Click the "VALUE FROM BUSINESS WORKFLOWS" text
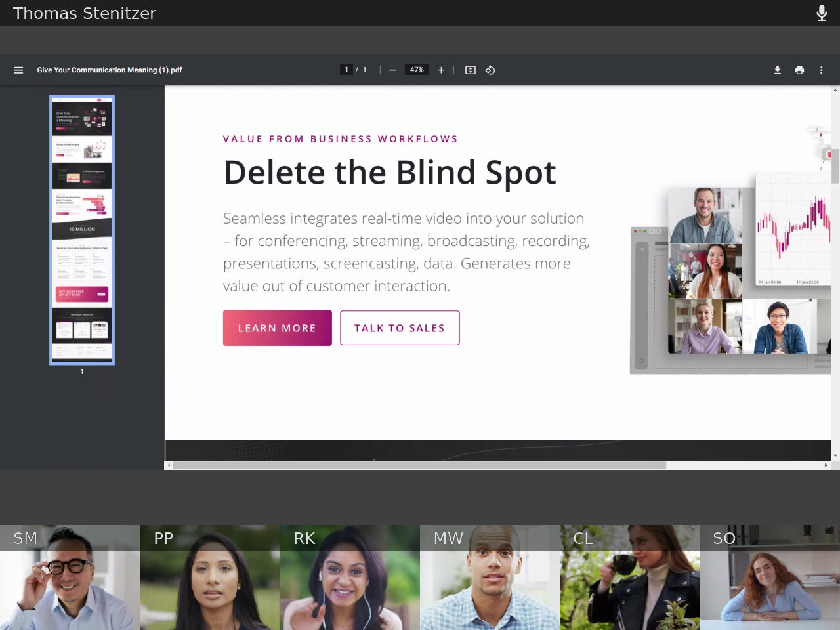 click(x=341, y=139)
